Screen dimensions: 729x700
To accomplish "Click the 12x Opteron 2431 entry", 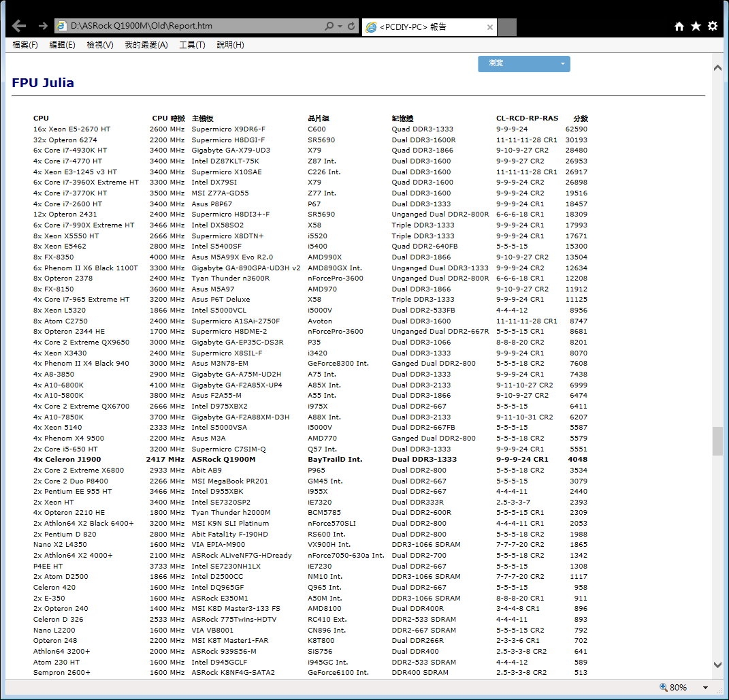I will pos(65,214).
